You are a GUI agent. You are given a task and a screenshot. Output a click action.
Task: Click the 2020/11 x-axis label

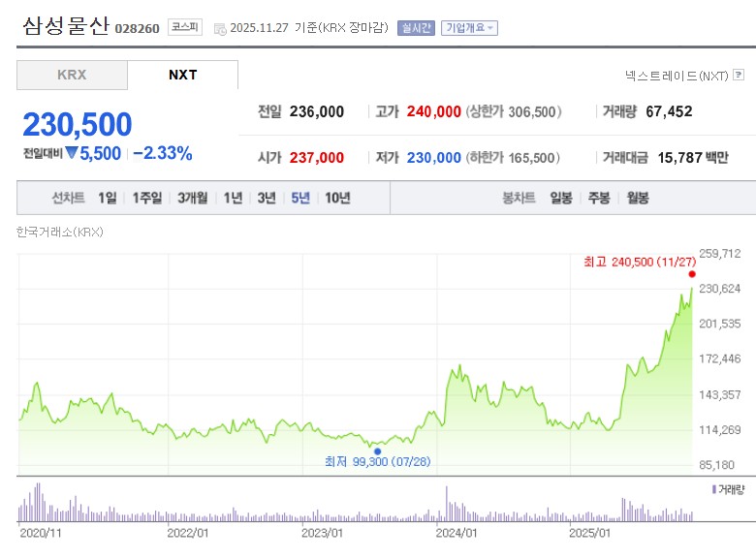[41, 533]
